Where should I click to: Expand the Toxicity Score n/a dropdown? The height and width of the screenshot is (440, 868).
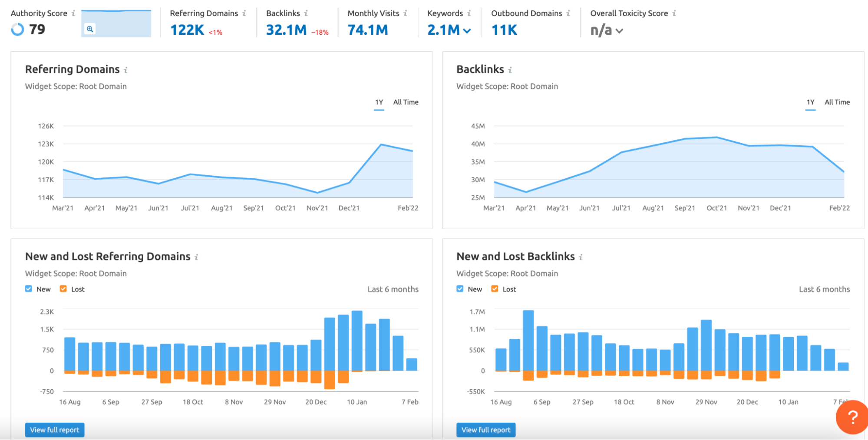click(619, 31)
